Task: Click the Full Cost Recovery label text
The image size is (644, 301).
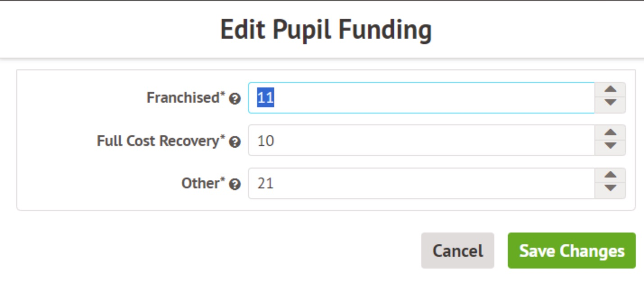Action: (158, 141)
